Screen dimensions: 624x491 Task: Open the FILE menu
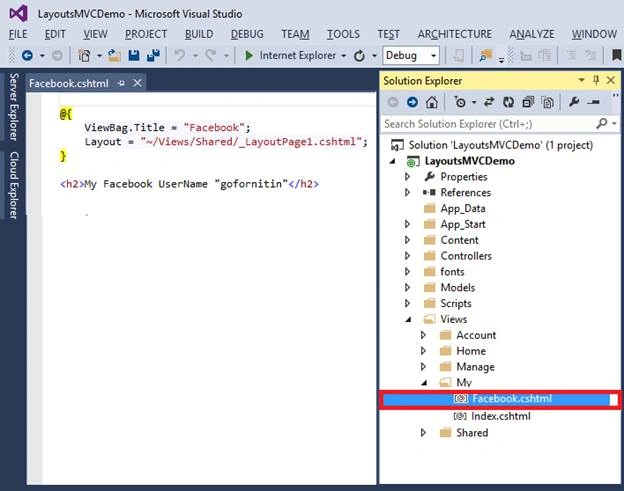(x=18, y=34)
